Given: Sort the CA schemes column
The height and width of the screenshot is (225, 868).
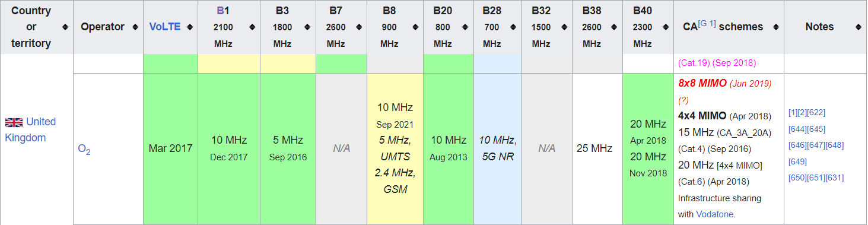Looking at the screenshot, I should 775,27.
